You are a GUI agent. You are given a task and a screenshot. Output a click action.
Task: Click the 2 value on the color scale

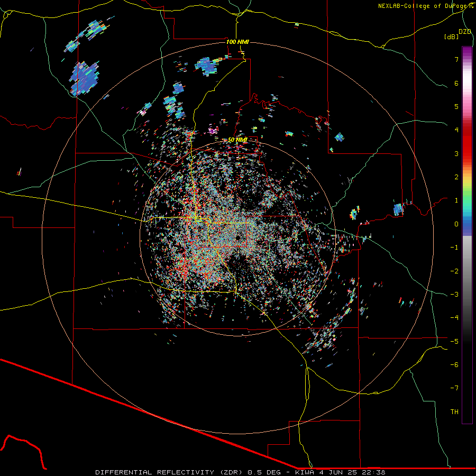[x=456, y=177]
